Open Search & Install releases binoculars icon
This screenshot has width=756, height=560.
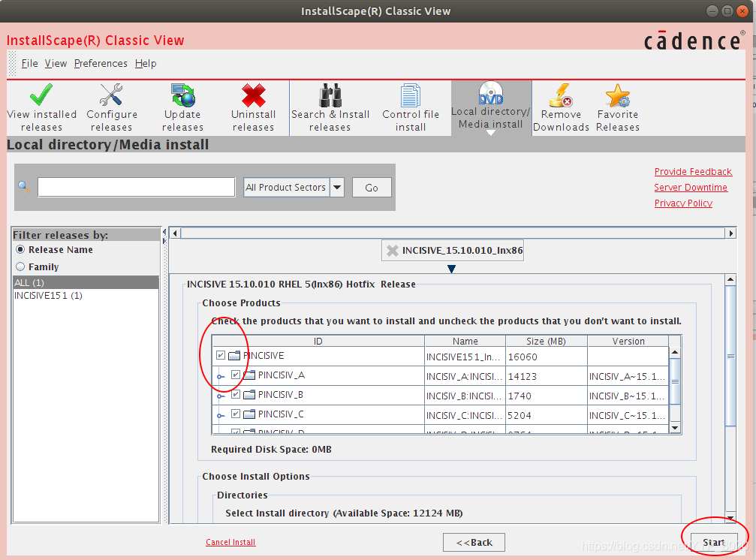point(330,95)
